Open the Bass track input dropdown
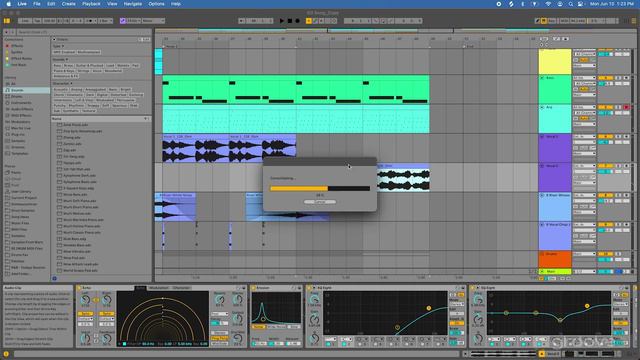 pos(584,78)
